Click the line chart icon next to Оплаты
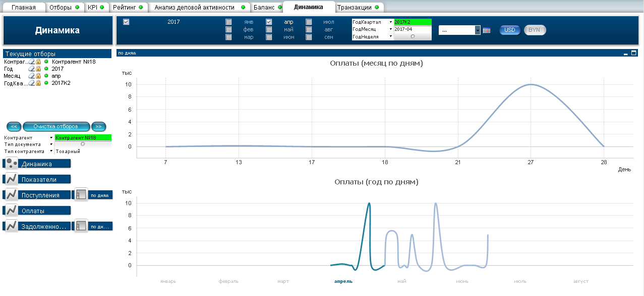This screenshot has height=296, width=644. [12, 211]
